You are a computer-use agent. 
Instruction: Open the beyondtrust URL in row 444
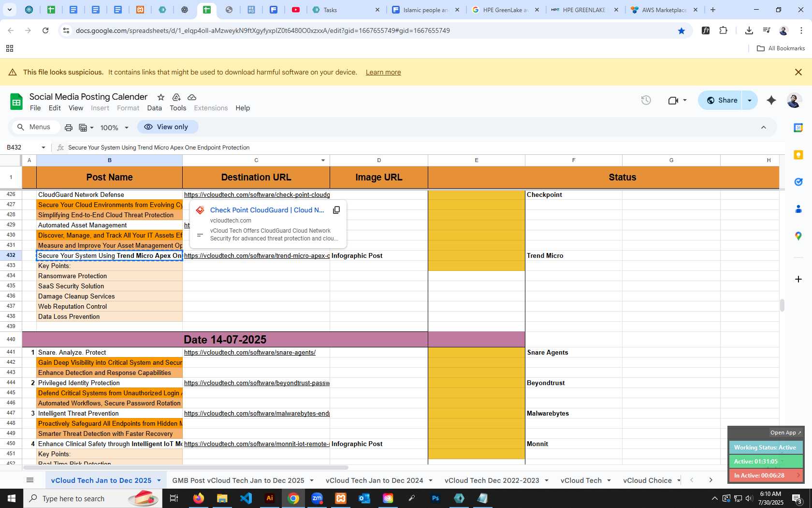point(257,383)
